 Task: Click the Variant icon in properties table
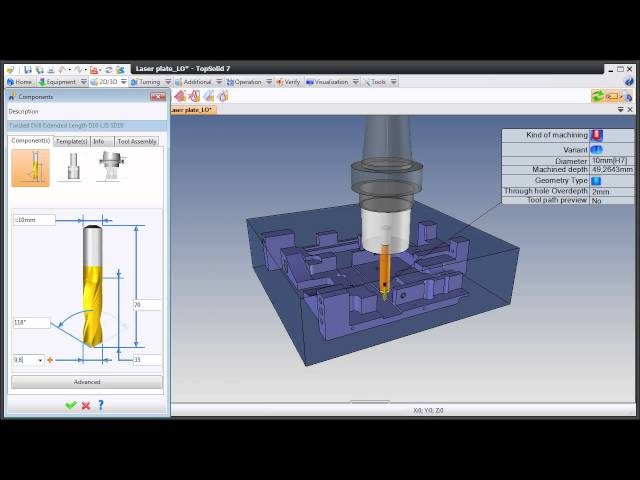(x=596, y=149)
